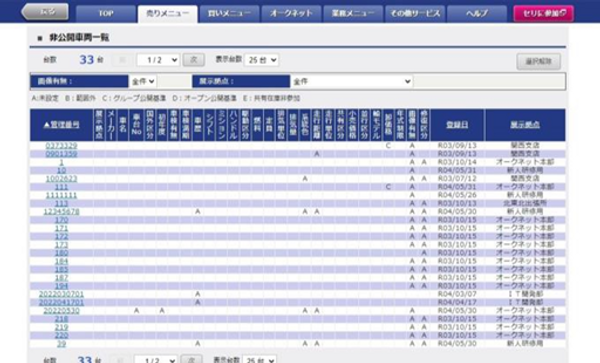The image size is (600, 363).
Task: Open the 展示拠点 全件 filter dropdown
Action: pos(351,81)
